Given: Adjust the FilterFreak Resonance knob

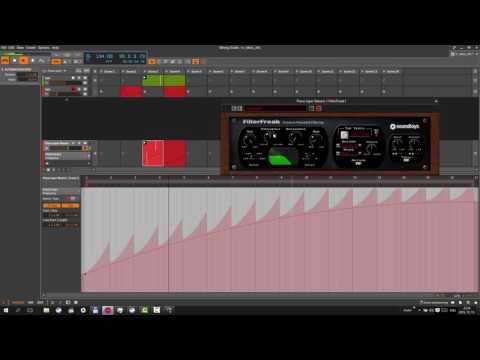Looking at the screenshot, I should tap(295, 137).
